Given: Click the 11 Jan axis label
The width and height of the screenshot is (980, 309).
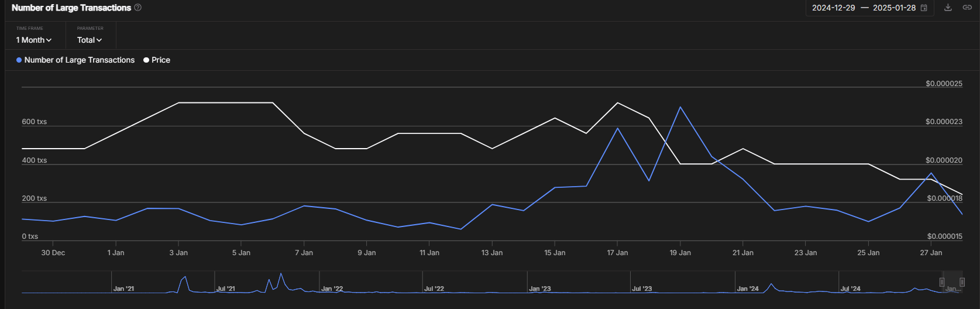Looking at the screenshot, I should tap(429, 253).
